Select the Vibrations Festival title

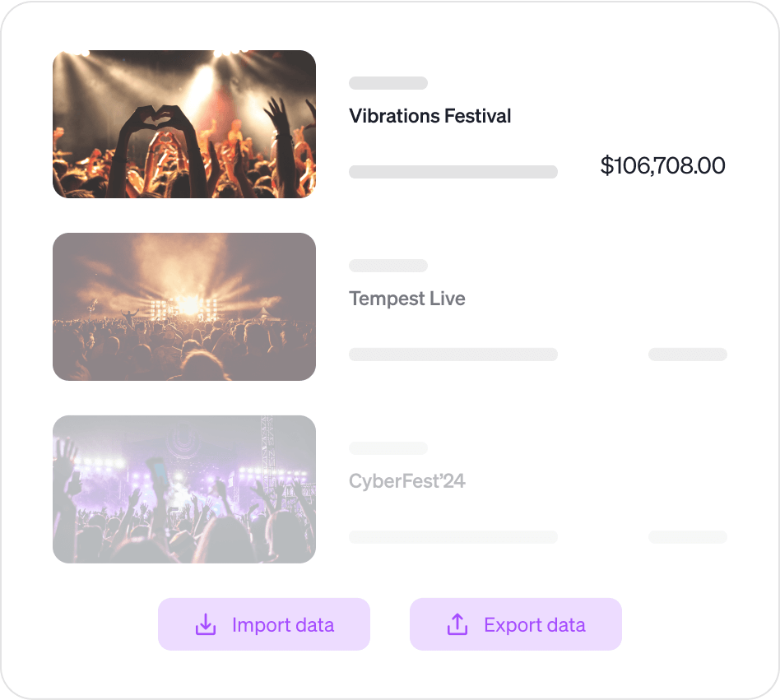(x=430, y=116)
